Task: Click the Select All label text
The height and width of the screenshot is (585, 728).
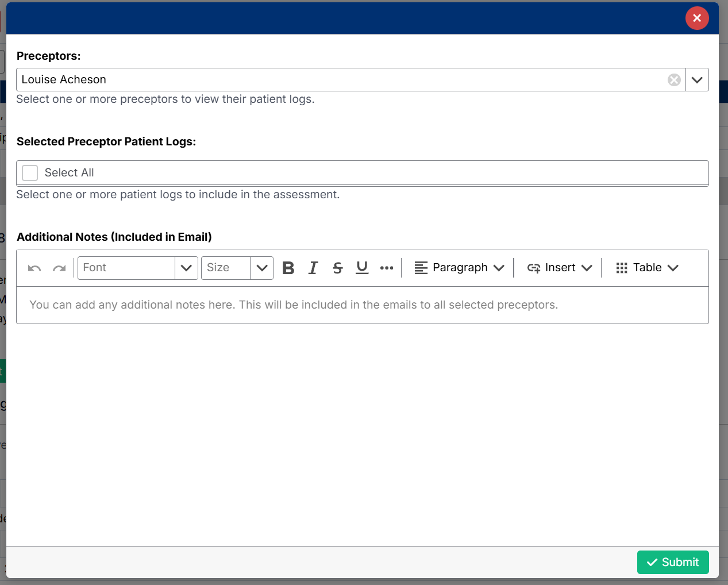Action: (x=69, y=173)
